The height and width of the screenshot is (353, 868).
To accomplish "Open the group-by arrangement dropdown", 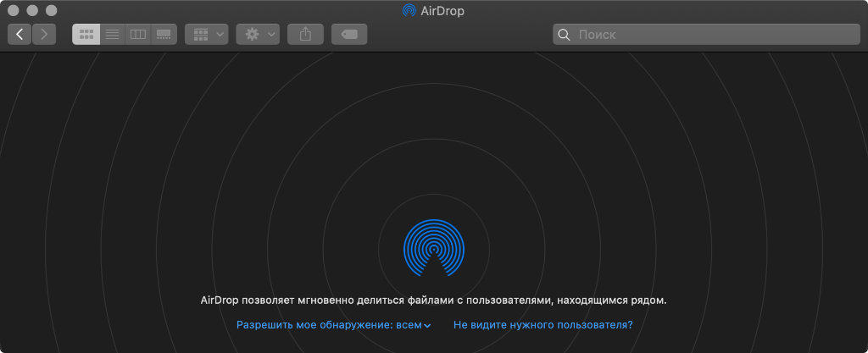I will click(207, 34).
